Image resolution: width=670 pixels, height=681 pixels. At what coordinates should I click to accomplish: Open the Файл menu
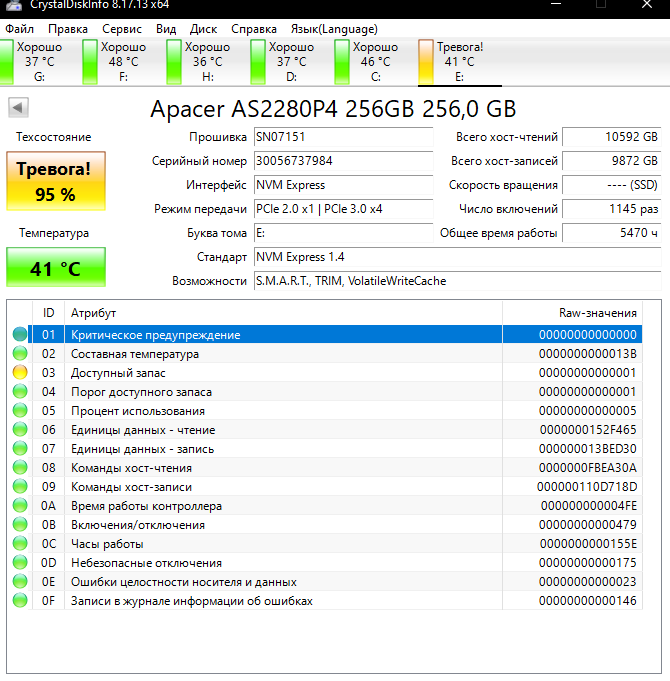[x=20, y=29]
